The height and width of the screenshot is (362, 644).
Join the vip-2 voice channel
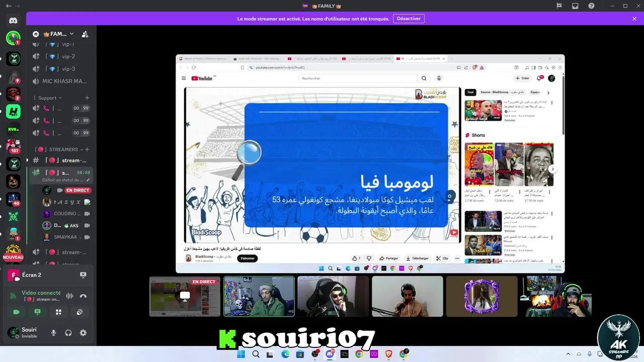point(61,56)
